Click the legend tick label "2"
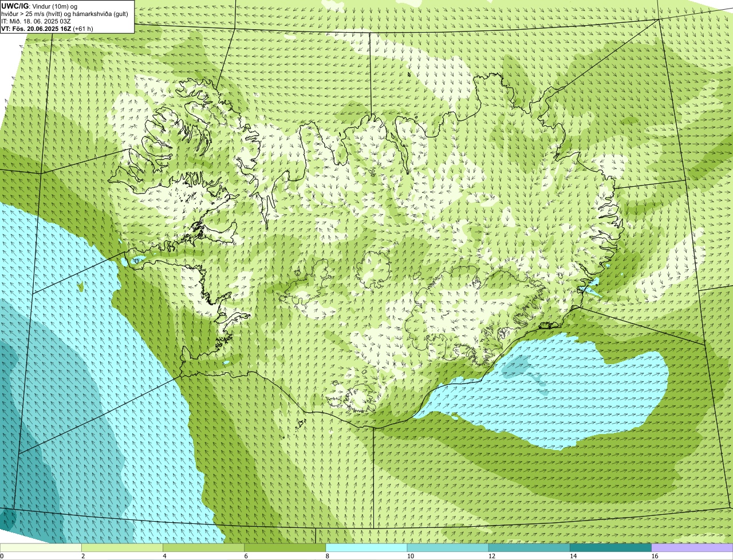 click(83, 556)
